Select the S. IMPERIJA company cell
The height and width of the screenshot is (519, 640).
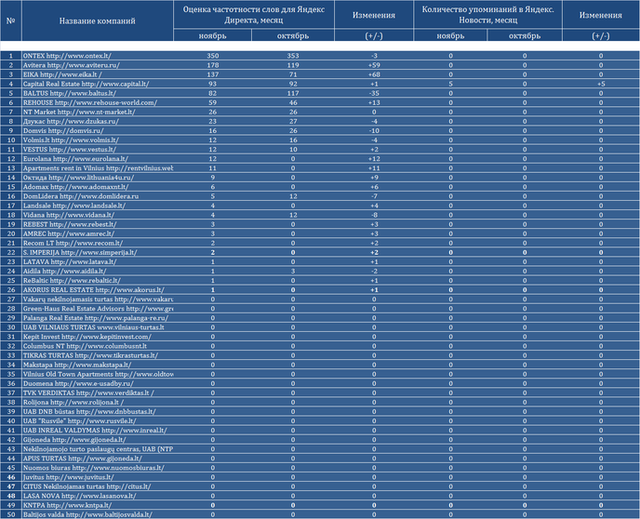97,253
